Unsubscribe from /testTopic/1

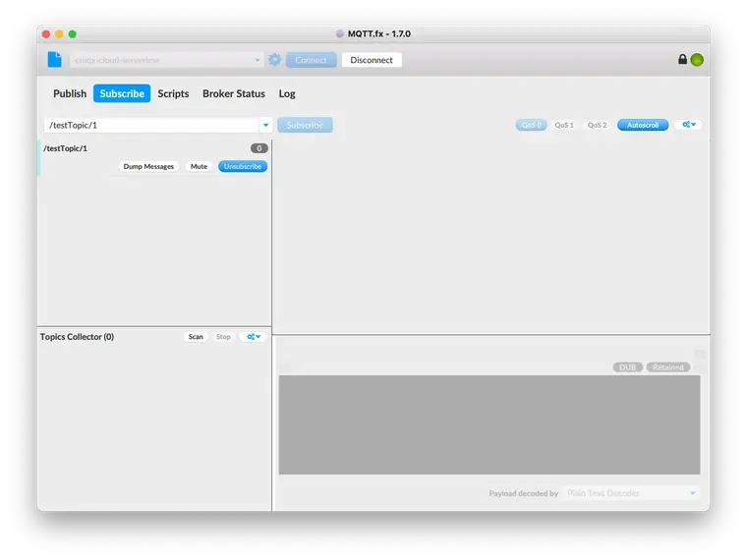pos(243,166)
